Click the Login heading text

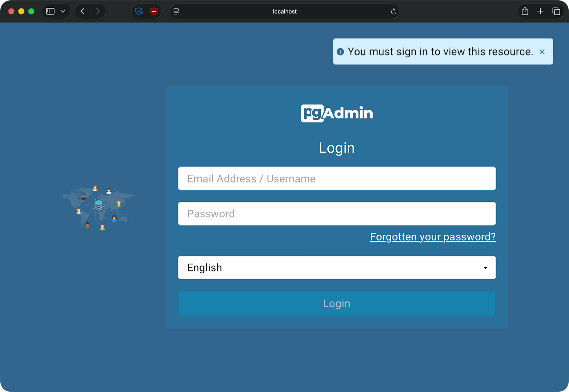[x=337, y=148]
